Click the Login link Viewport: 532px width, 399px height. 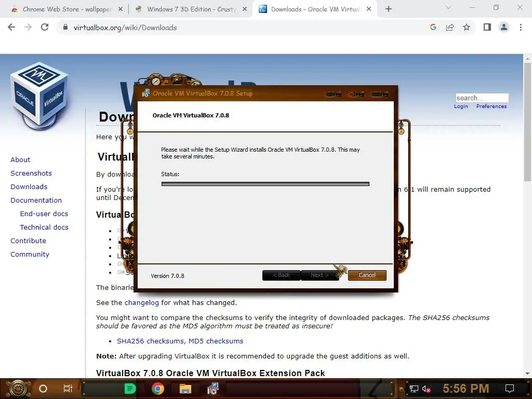point(461,106)
